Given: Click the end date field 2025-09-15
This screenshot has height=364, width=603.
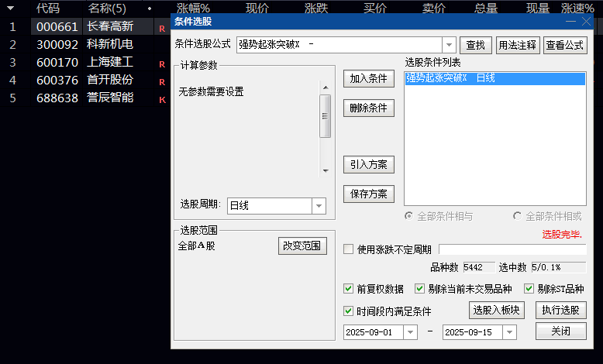Looking at the screenshot, I should click(472, 332).
